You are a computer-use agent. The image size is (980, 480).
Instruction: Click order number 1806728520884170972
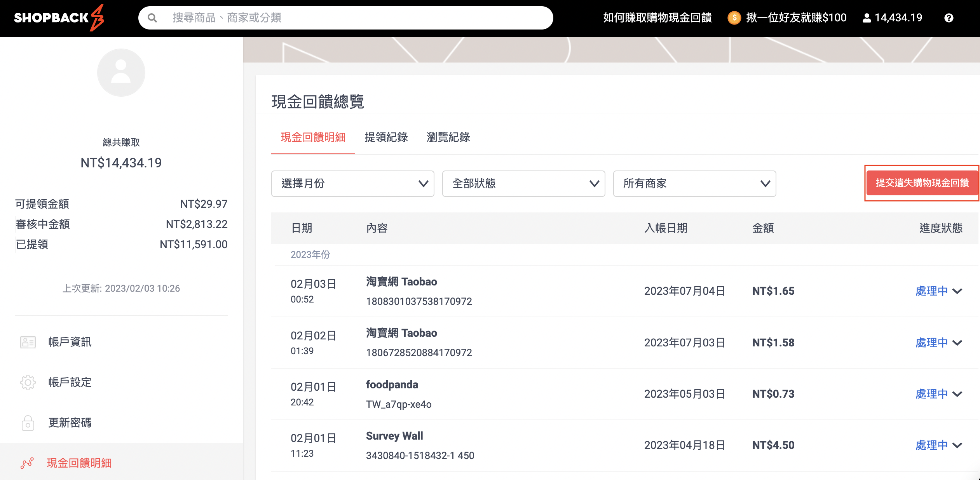tap(419, 353)
